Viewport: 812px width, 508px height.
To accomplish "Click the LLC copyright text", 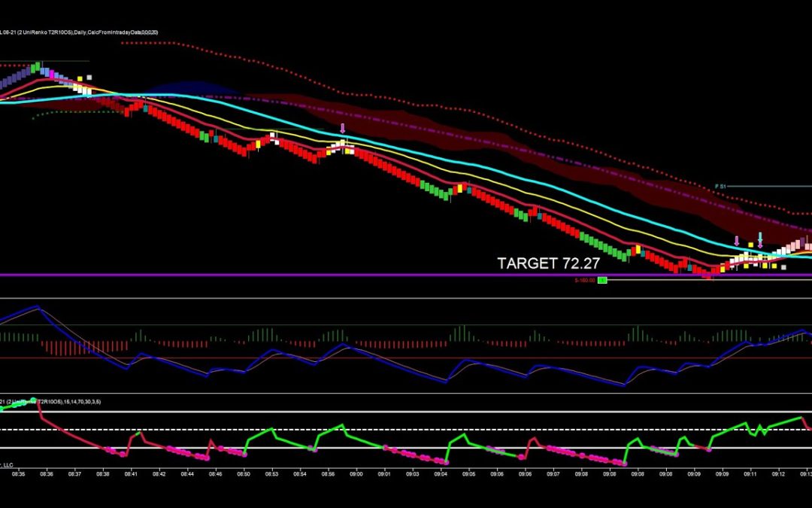I will (x=8, y=465).
